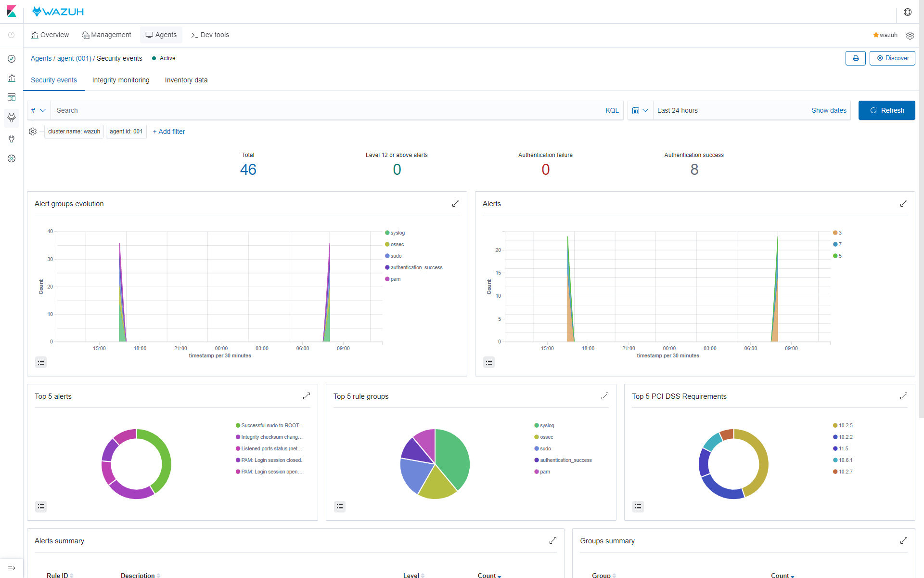924x578 pixels.
Task: Open the calendar date picker dropdown
Action: 640,110
